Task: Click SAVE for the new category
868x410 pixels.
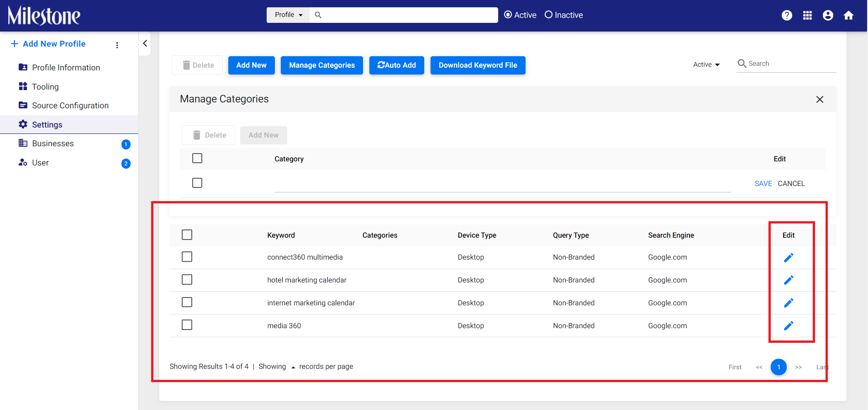Action: [763, 184]
